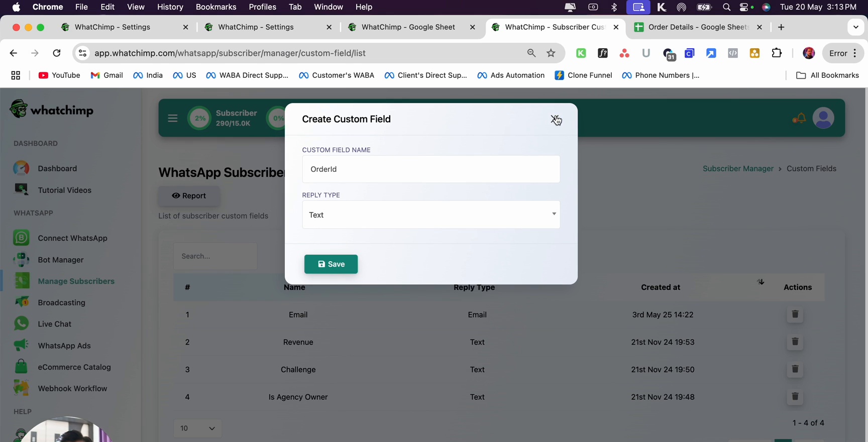This screenshot has height=442, width=868.
Task: Delete the Email custom field row
Action: (795, 314)
